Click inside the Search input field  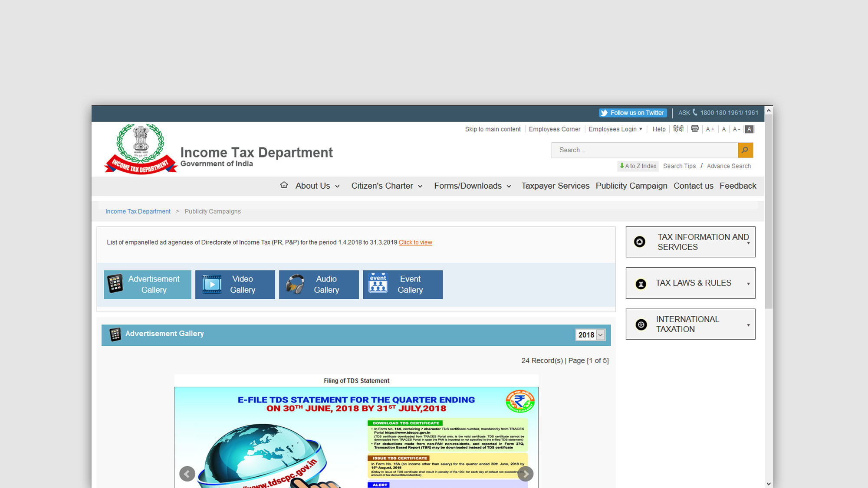coord(644,150)
